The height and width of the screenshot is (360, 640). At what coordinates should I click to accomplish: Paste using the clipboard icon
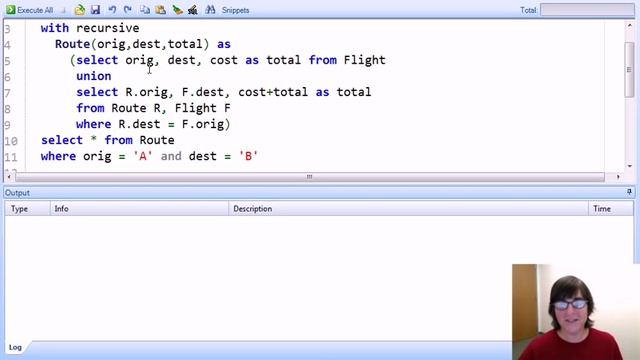[160, 10]
